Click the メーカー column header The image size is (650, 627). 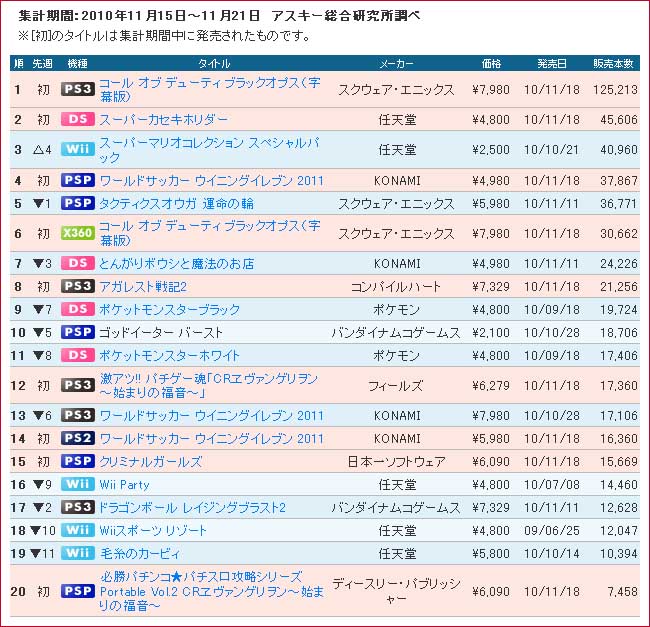[x=396, y=63]
